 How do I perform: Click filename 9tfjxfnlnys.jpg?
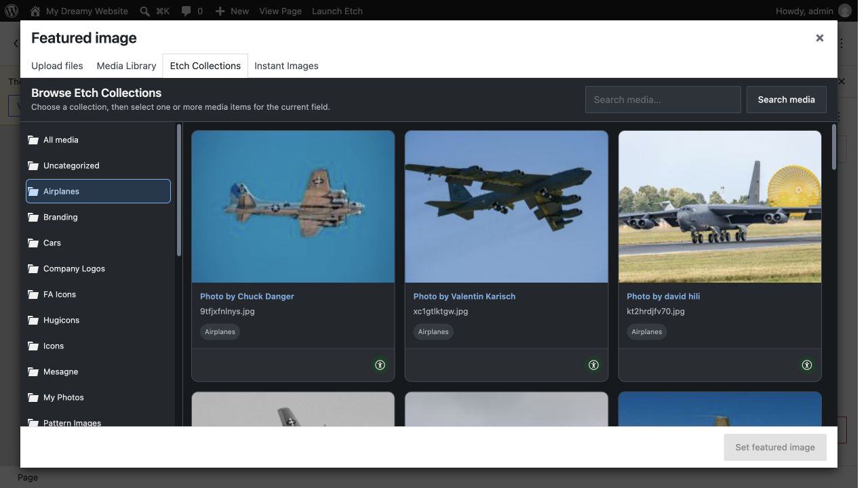[227, 311]
